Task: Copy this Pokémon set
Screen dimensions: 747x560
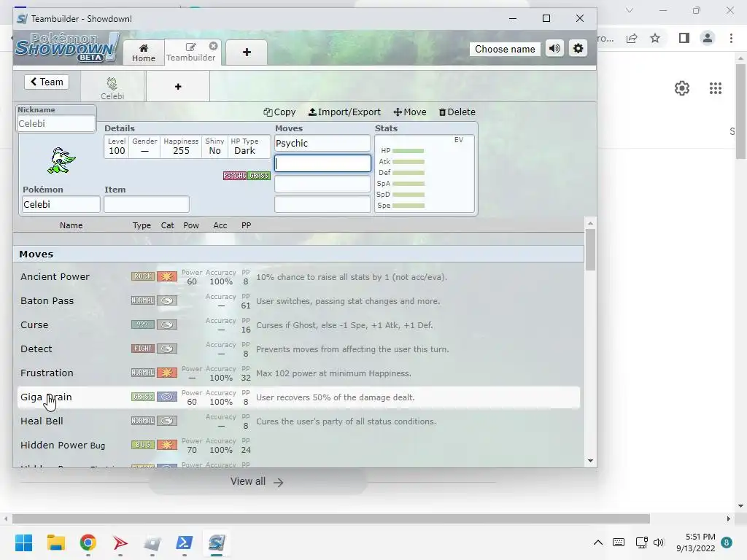Action: pos(279,112)
